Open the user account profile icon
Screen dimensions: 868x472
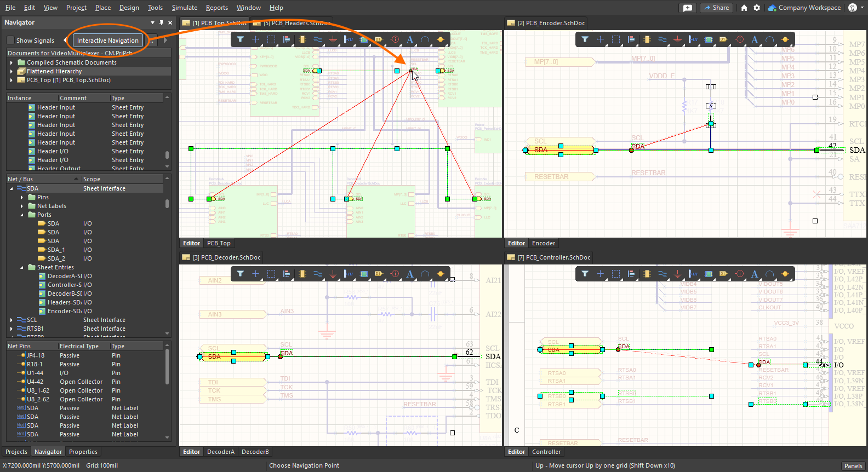pos(853,8)
